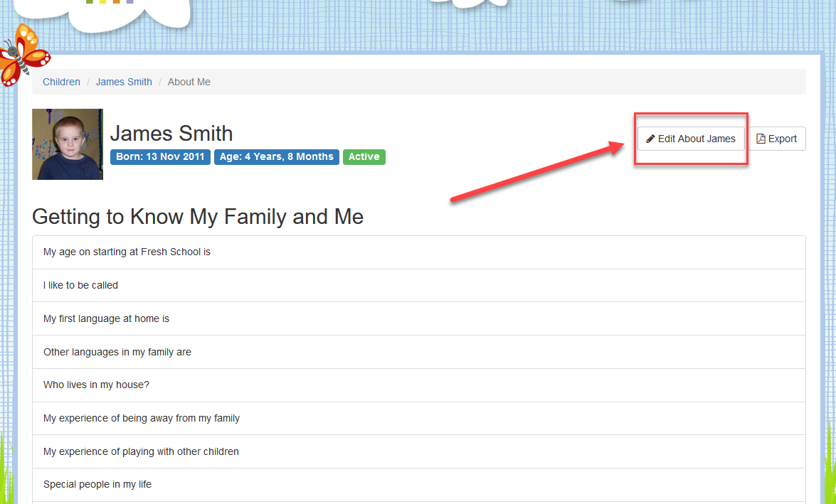This screenshot has height=504, width=836.
Task: Select row 'Special people in my life'
Action: coord(419,485)
